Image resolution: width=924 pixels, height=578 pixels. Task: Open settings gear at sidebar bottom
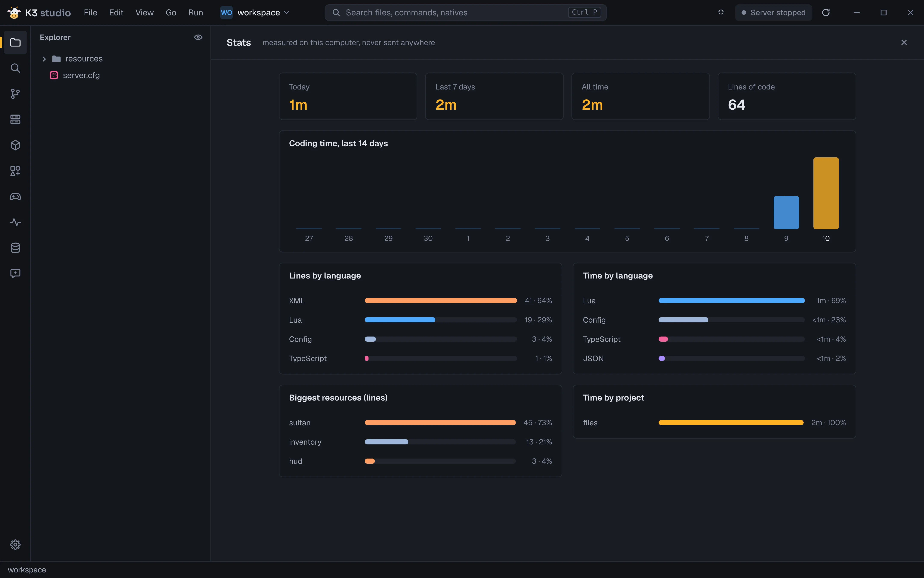click(15, 544)
